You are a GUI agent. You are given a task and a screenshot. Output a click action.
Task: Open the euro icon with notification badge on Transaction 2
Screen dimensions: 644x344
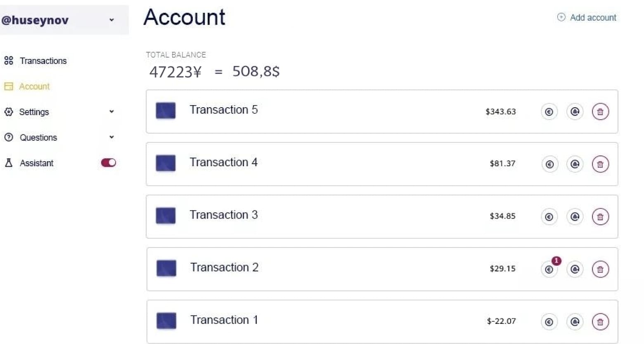coord(549,269)
